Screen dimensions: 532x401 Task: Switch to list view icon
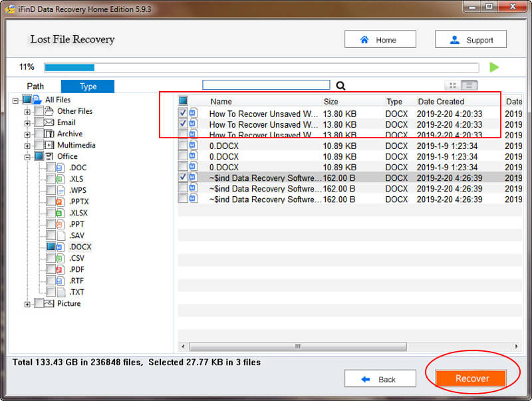click(x=469, y=86)
